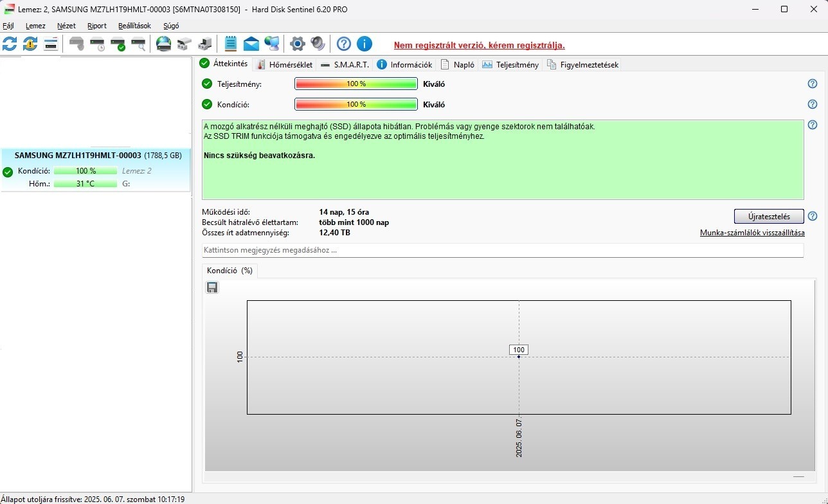Image resolution: width=828 pixels, height=504 pixels.
Task: Click the green check next to Kondíció in overview
Action: (x=207, y=104)
